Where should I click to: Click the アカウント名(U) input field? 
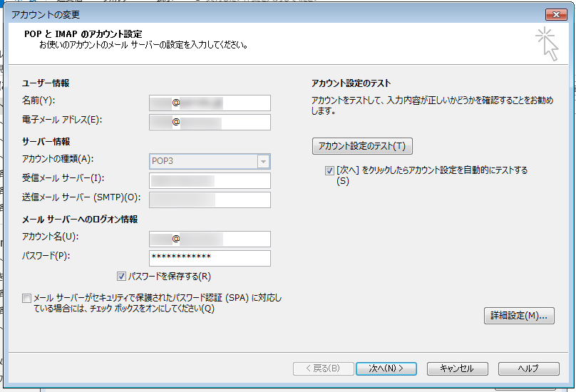[x=210, y=239]
